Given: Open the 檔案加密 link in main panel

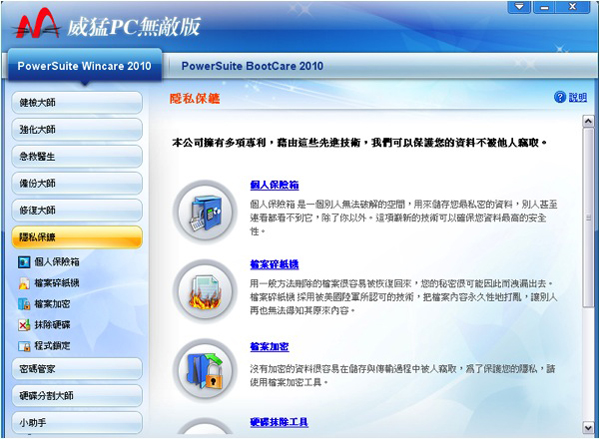Looking at the screenshot, I should pyautogui.click(x=269, y=347).
